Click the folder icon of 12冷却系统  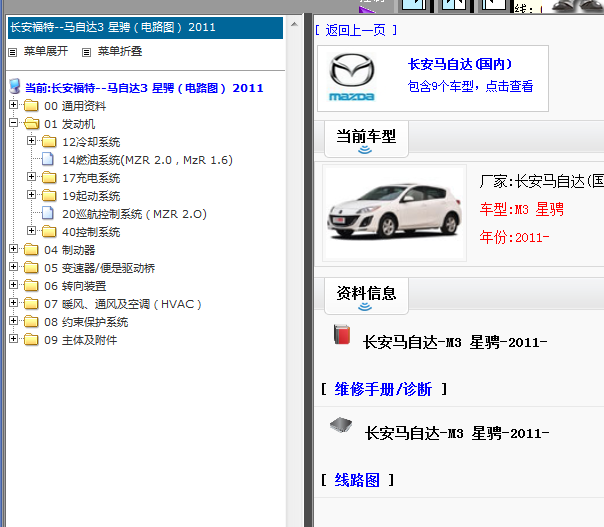[49, 141]
